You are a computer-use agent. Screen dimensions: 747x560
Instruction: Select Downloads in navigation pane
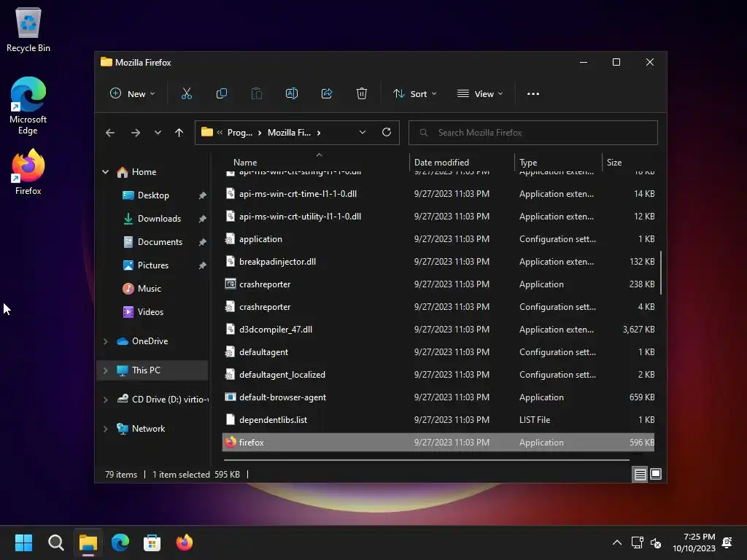158,219
